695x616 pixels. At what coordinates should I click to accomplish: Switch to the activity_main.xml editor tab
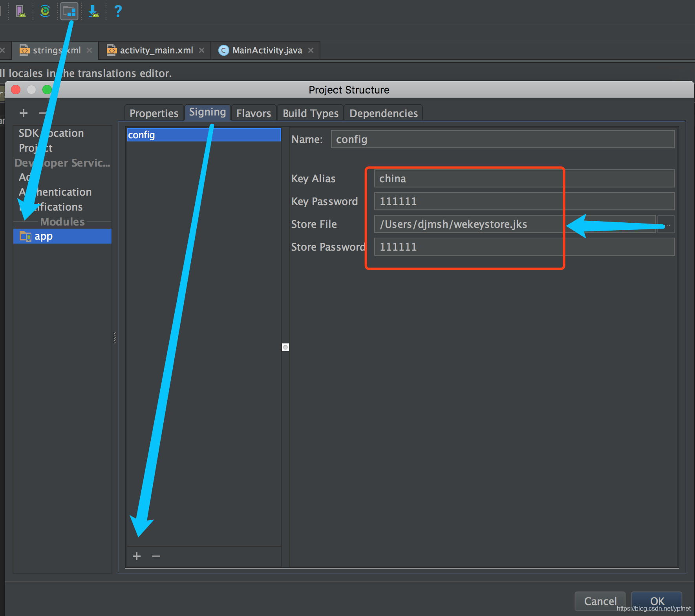point(155,50)
